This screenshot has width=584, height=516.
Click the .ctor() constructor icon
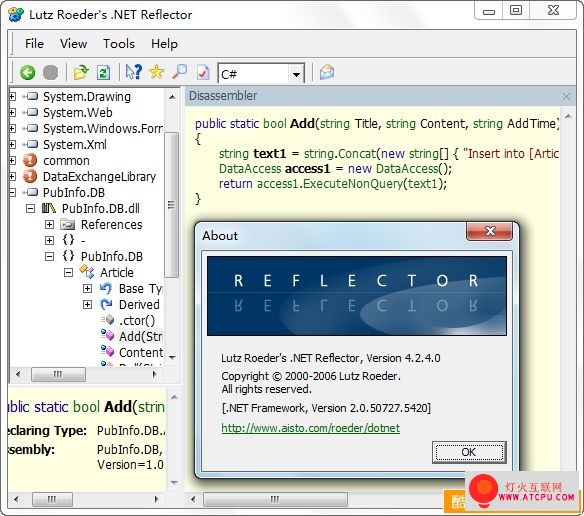107,319
